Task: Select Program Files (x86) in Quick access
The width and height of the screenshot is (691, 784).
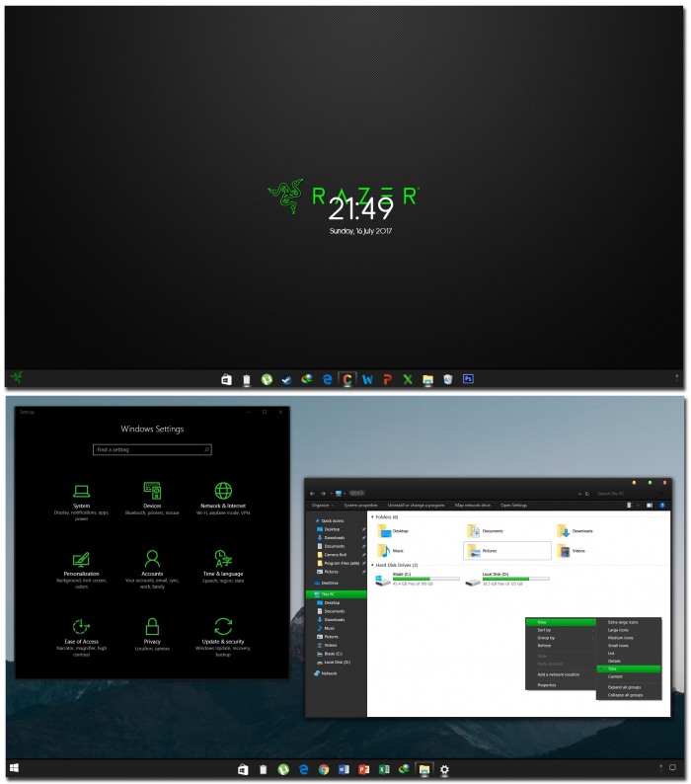Action: 339,563
